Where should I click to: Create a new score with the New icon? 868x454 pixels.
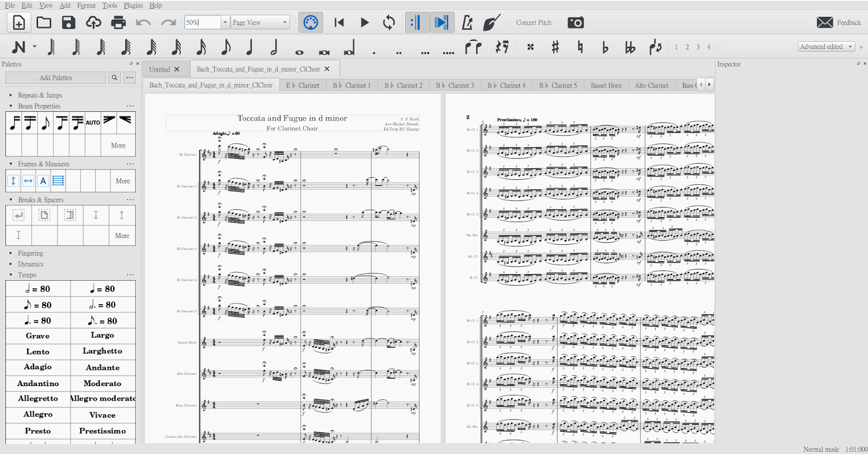click(18, 22)
